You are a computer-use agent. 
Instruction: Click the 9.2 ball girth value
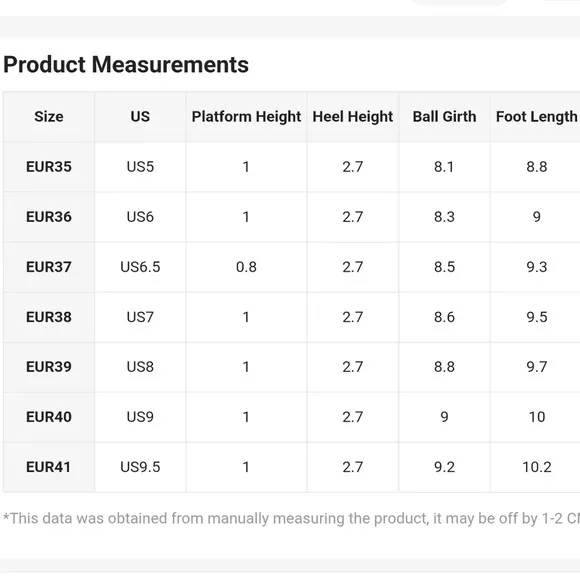click(444, 467)
